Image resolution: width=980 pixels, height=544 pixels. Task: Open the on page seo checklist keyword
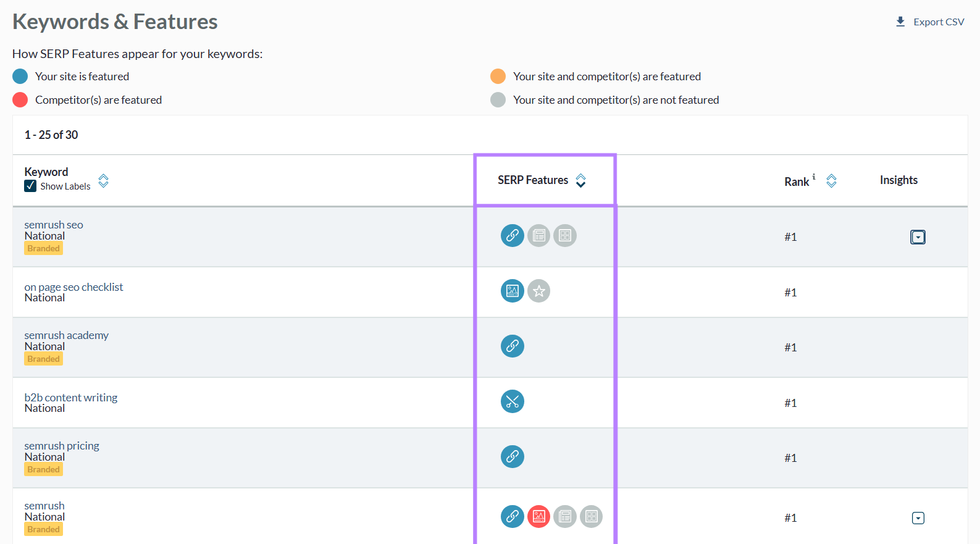(x=73, y=287)
